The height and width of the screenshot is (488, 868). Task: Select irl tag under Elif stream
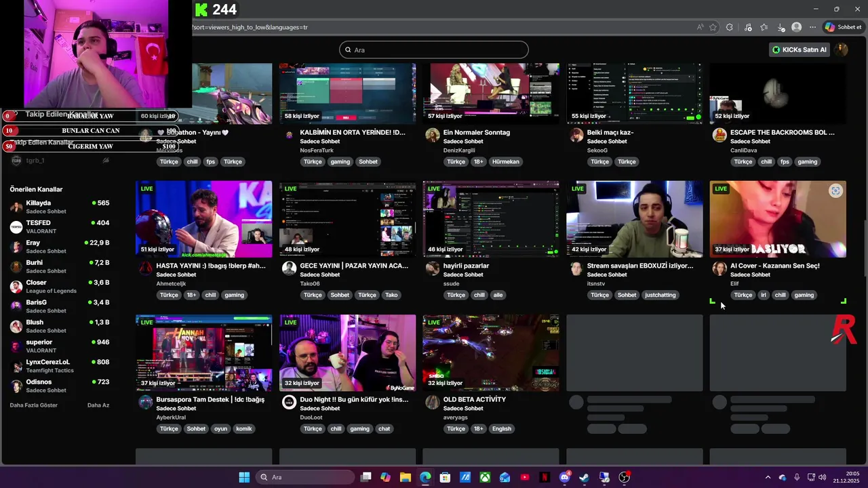tap(763, 295)
